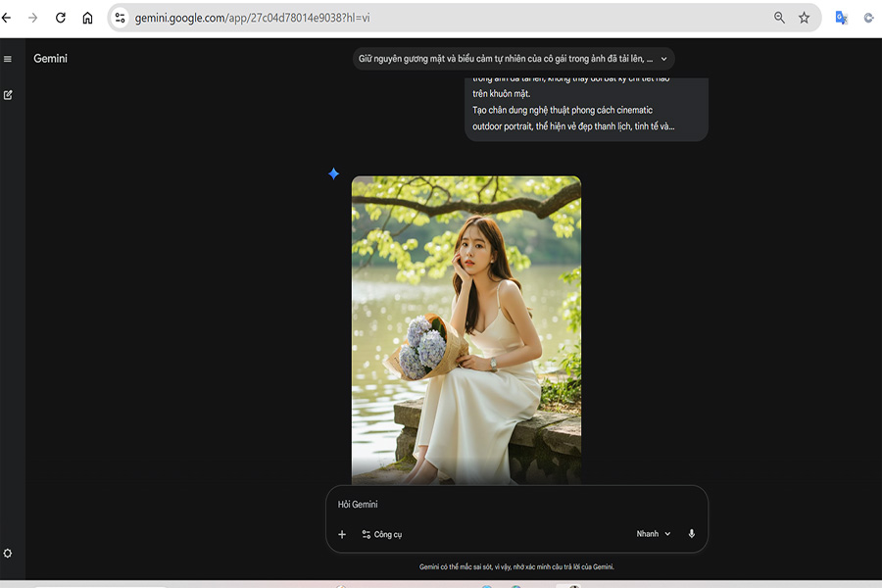Navigate back to the previous page
Viewport: 882px width, 588px height.
[7, 18]
